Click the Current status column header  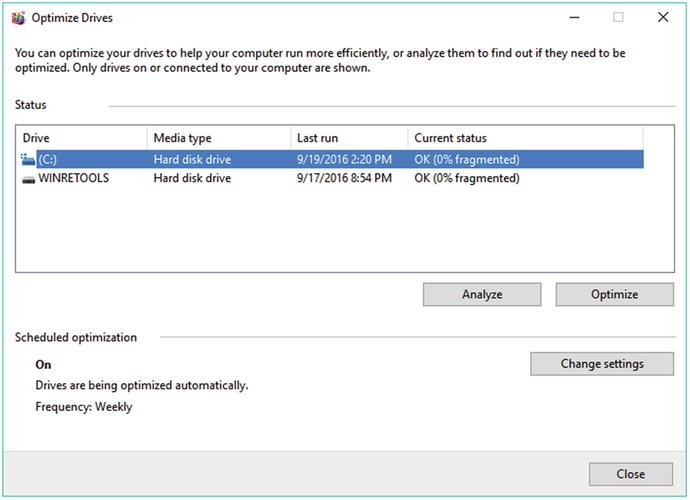click(x=524, y=138)
